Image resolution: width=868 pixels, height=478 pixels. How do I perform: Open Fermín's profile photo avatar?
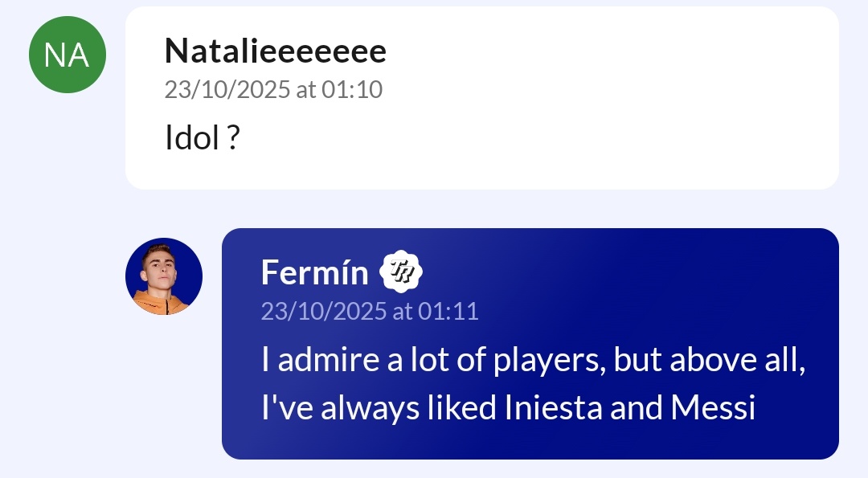click(164, 276)
